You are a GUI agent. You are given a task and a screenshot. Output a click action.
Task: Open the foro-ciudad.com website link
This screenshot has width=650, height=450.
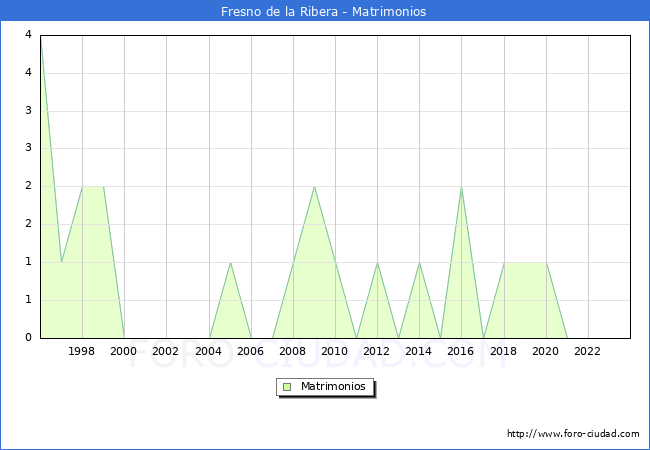tap(573, 434)
